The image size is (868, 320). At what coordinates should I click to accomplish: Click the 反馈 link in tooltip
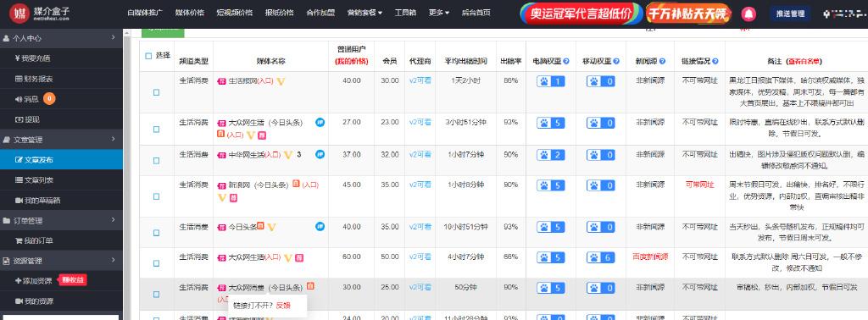(x=283, y=305)
